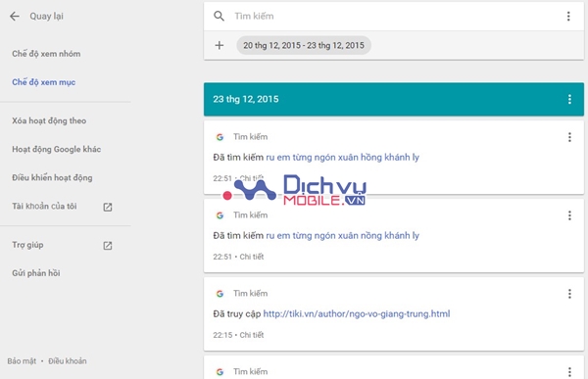Open three-dot menu on 23 thg 12, 2015 header
Viewport: 588px width, 379px height.
pyautogui.click(x=569, y=99)
